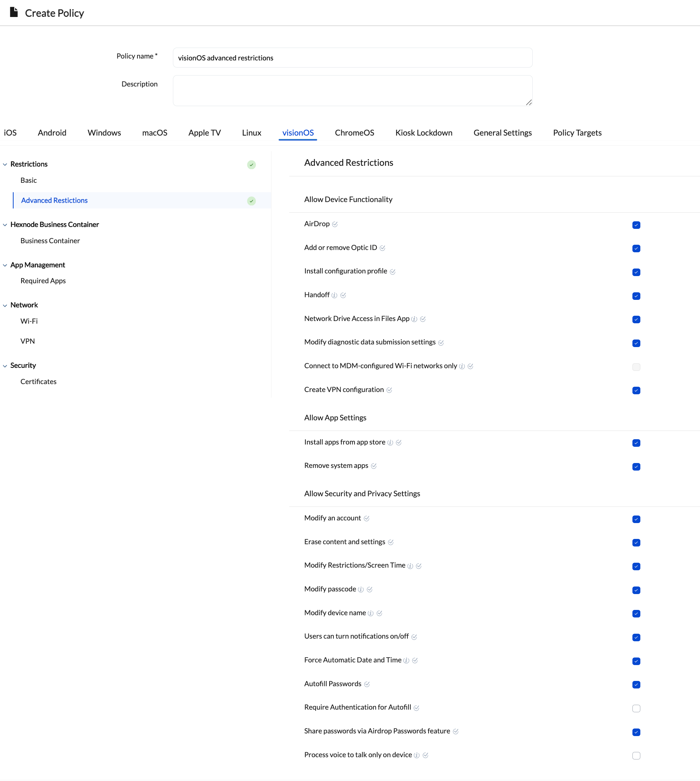This screenshot has height=781, width=700.
Task: Open the Policy Targets tab
Action: 577,133
